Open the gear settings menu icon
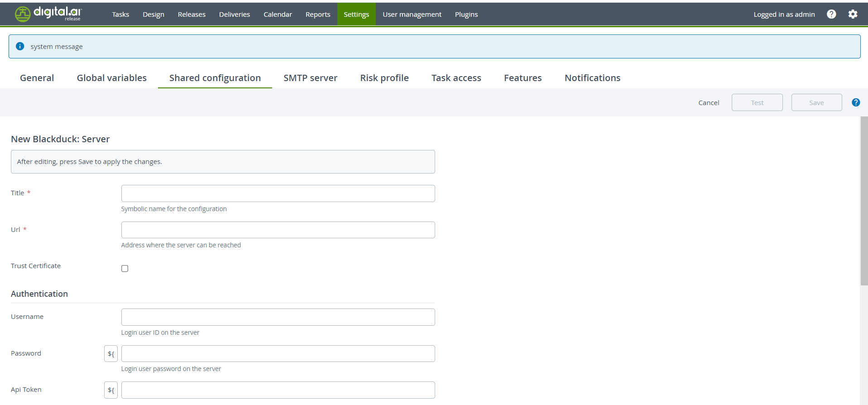868x405 pixels. 853,14
